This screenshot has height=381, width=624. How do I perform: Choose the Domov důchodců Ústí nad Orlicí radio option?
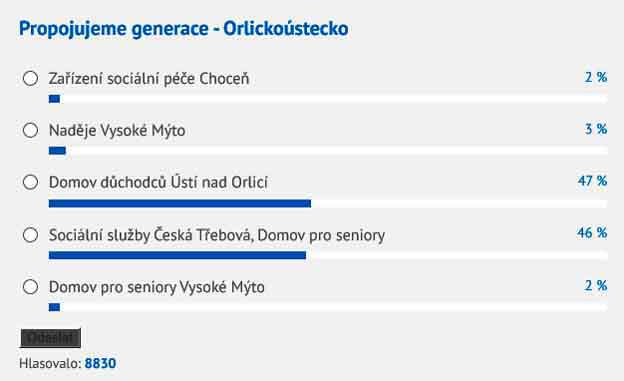click(x=30, y=182)
